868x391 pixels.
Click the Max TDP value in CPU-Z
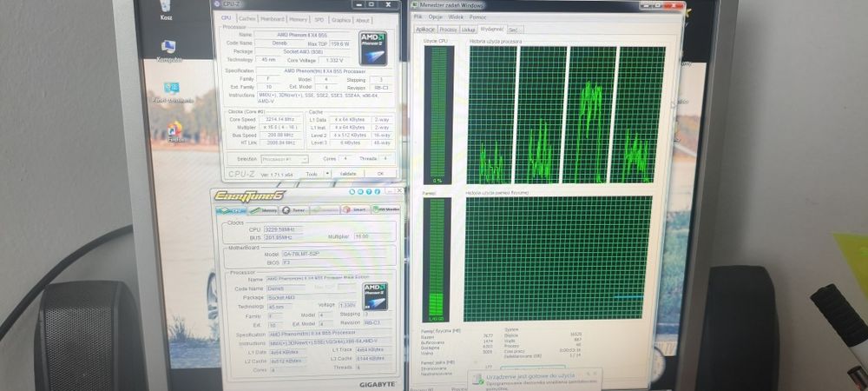pos(340,43)
